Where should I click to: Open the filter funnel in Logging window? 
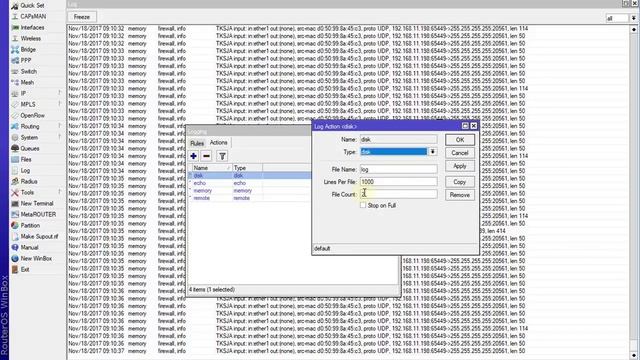[222, 156]
